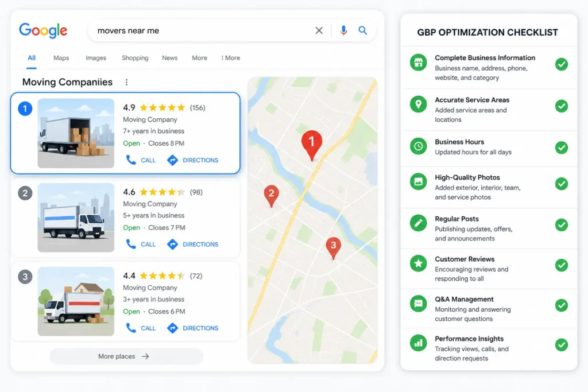
Task: Click the picture icon for High-Quality Photos
Action: coord(418,182)
